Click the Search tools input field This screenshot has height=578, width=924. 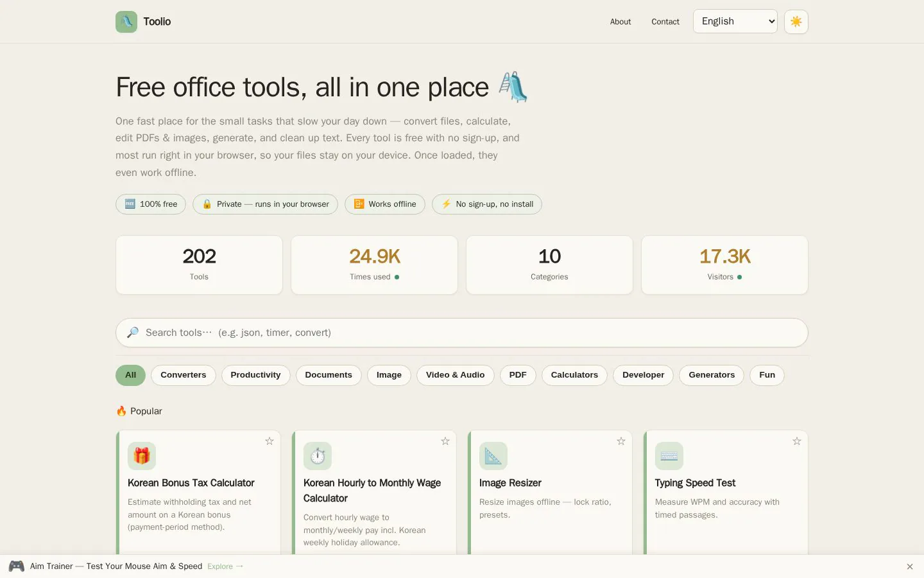click(x=462, y=333)
